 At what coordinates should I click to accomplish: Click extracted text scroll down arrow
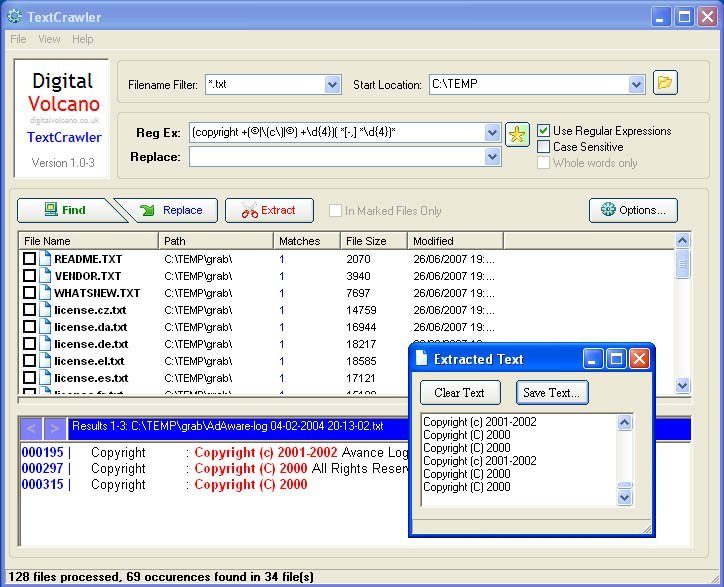point(625,497)
